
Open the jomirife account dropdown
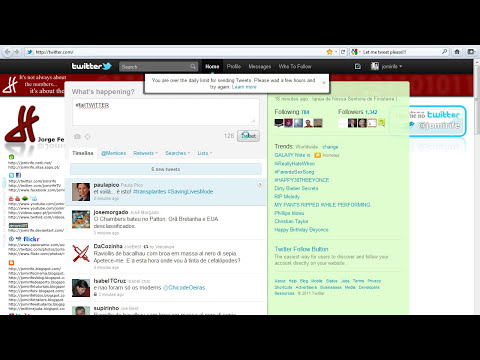[387, 66]
